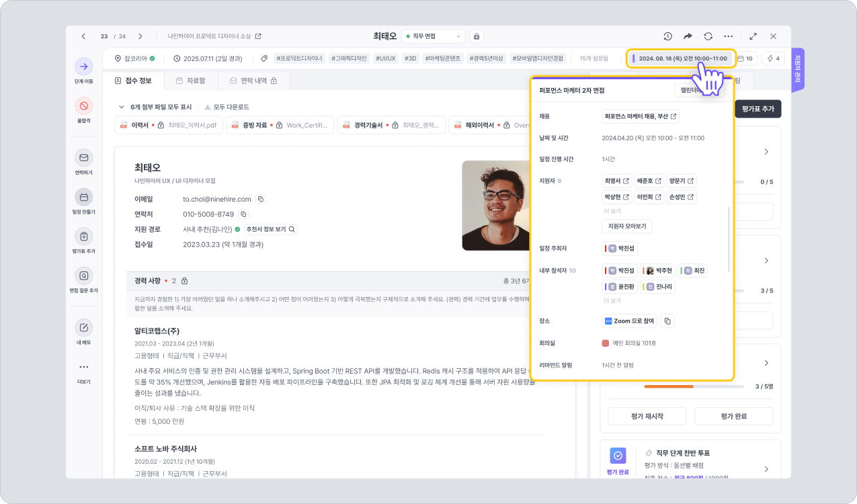857x504 pixels.
Task: Expand the evaluation card showing 0 / 5
Action: (x=766, y=152)
